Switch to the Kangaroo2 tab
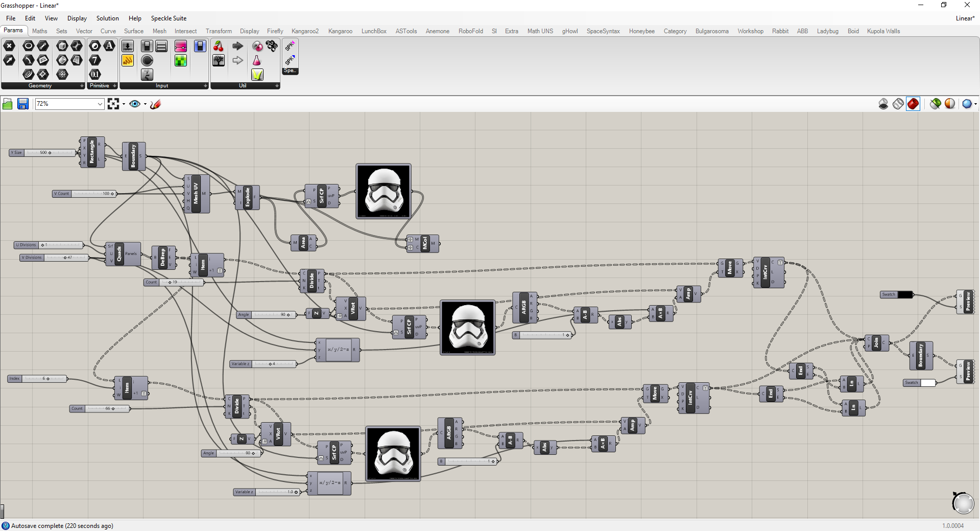 [305, 31]
